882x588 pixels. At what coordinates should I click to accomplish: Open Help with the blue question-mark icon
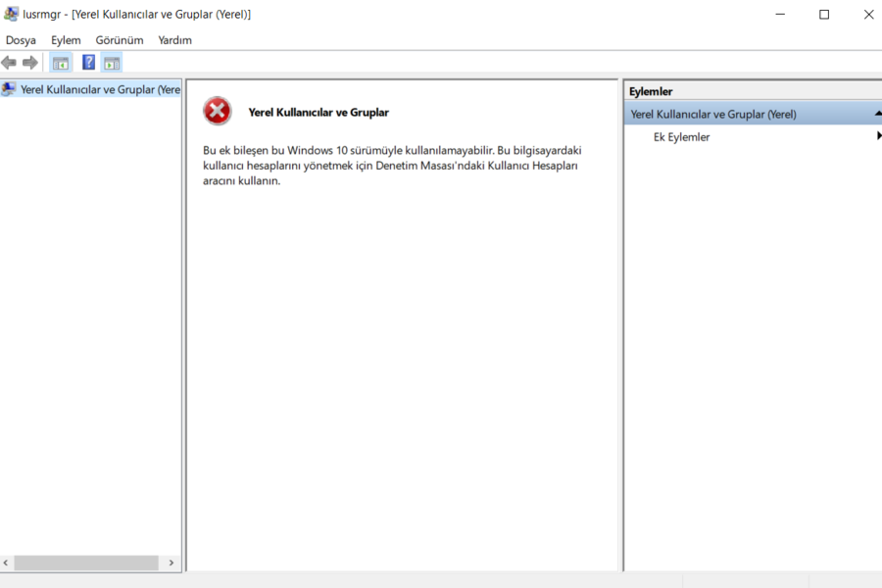click(x=88, y=63)
